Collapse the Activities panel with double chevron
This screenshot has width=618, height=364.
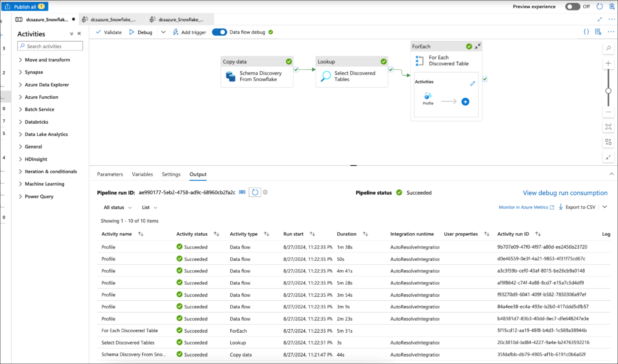[x=79, y=34]
